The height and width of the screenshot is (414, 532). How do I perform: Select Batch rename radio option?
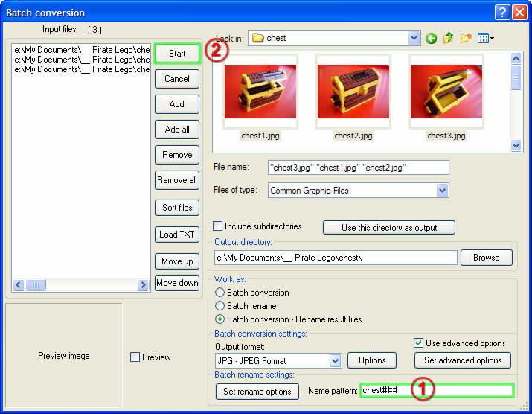(x=219, y=306)
